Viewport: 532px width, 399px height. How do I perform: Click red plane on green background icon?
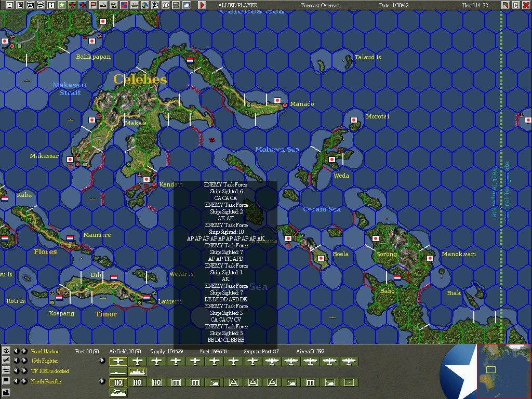coord(72,5)
